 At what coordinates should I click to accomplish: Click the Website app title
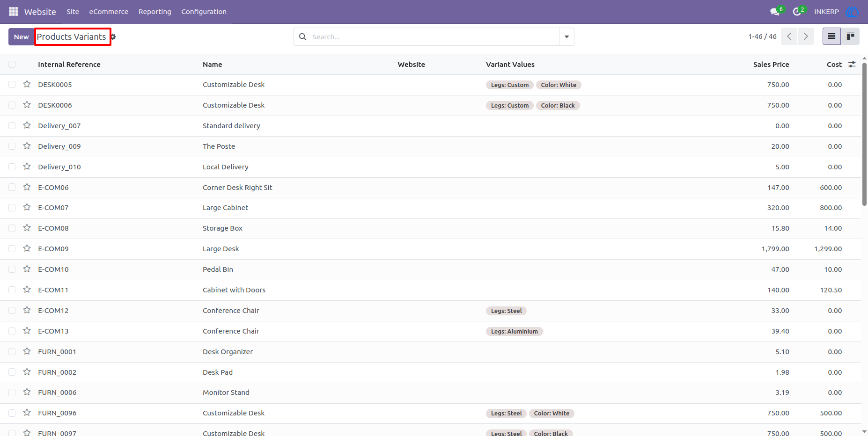point(40,12)
